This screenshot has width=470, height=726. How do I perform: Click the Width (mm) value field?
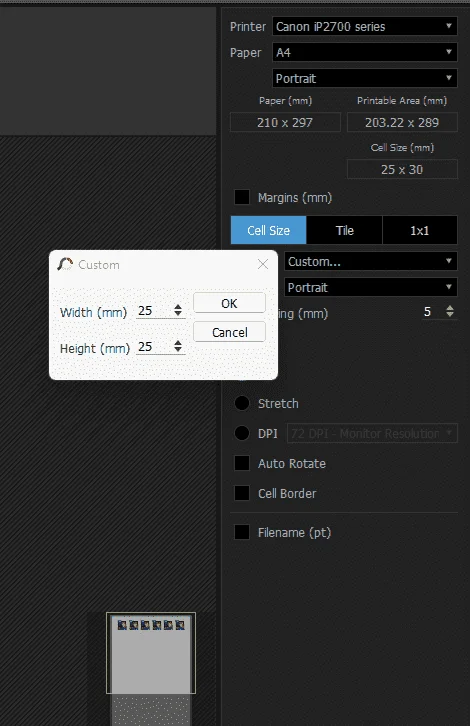[x=154, y=311]
